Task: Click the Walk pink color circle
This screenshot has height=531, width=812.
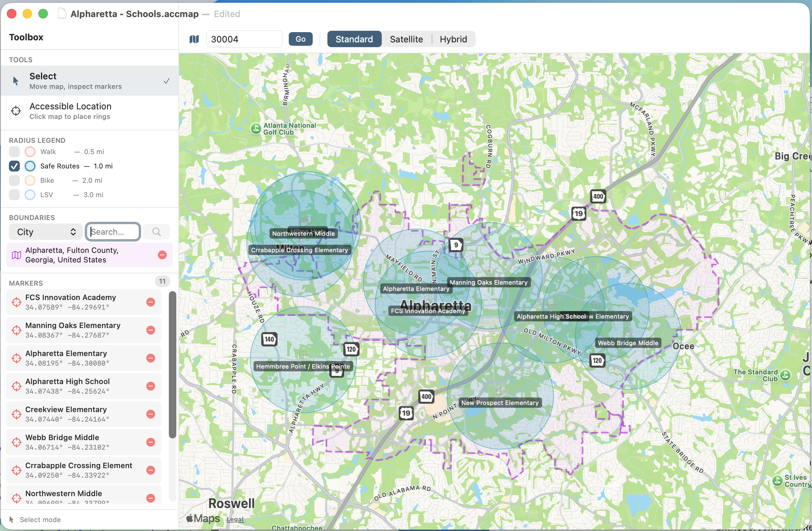Action: click(x=30, y=152)
